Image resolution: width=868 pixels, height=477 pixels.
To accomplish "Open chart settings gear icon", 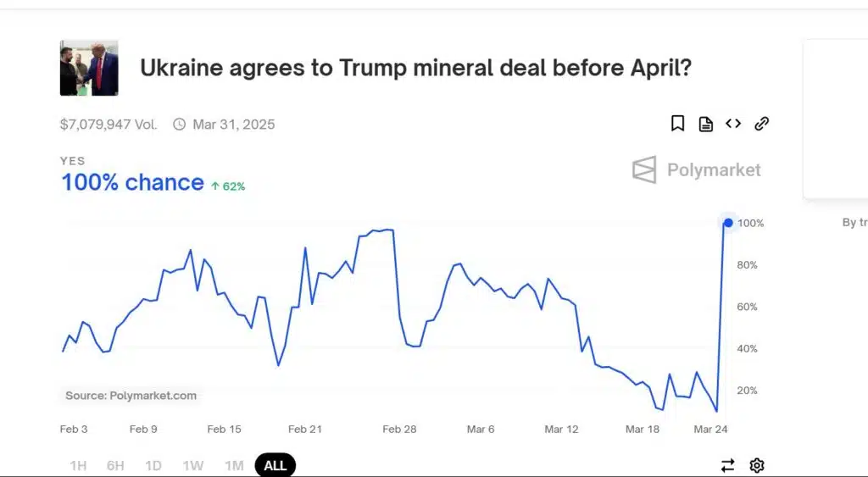I will [757, 465].
